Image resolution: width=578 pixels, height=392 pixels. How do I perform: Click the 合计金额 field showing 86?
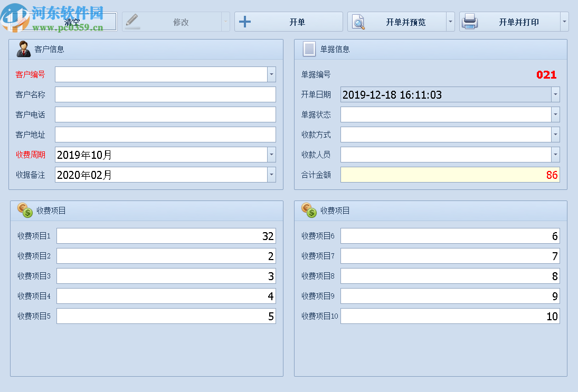[450, 175]
